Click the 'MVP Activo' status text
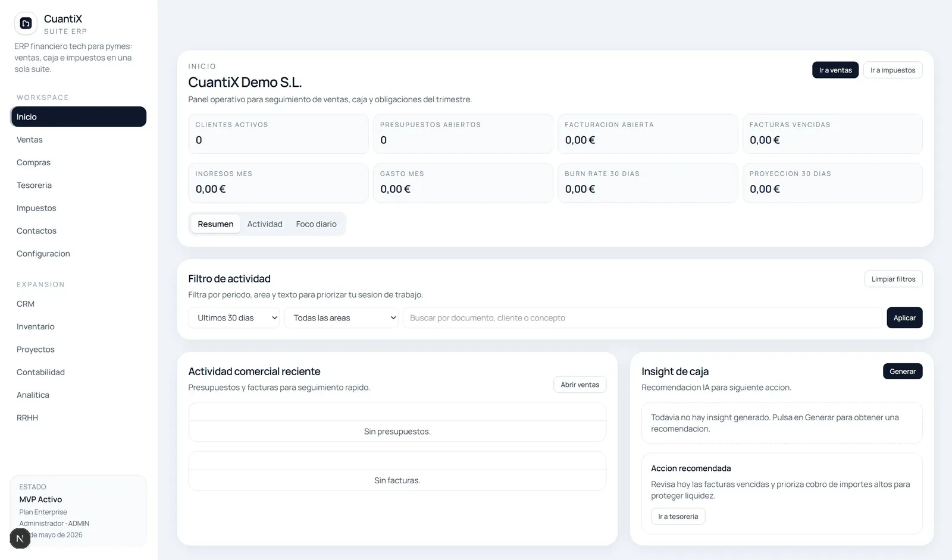The image size is (952, 560). pyautogui.click(x=40, y=499)
